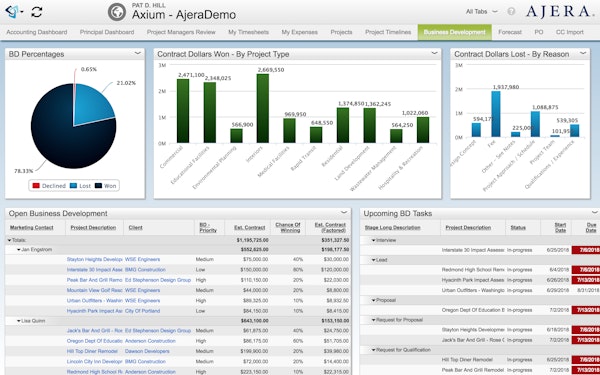Viewport: 600px width, 375px height.
Task: Switch to Principal Dashboard tab
Action: (107, 32)
